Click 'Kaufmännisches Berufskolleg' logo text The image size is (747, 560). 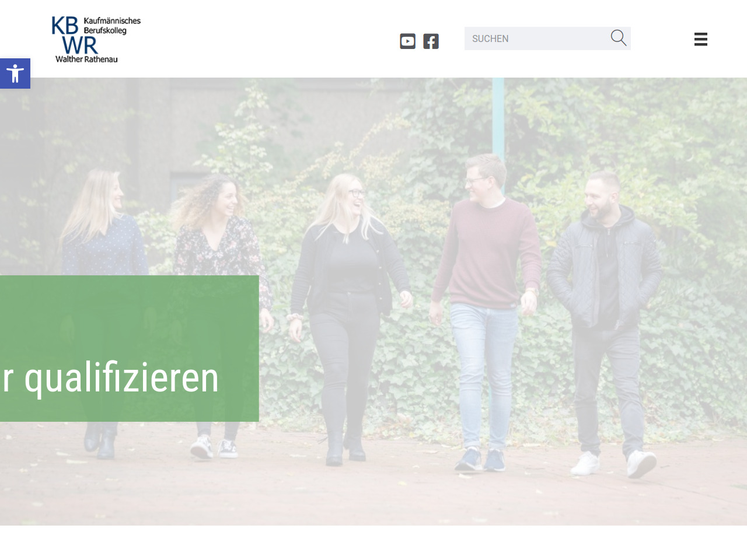tap(112, 26)
